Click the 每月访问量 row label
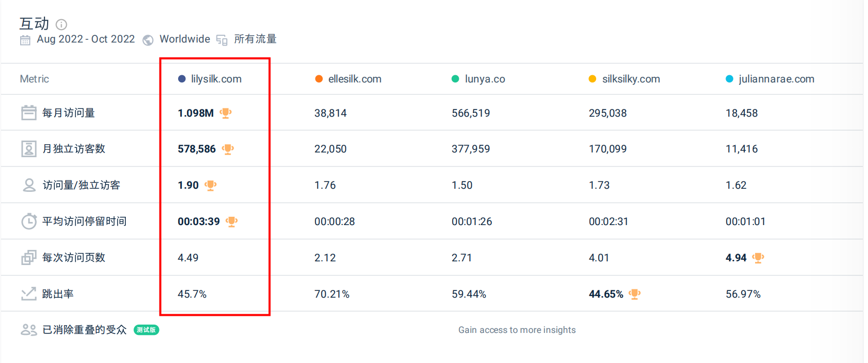 [68, 113]
